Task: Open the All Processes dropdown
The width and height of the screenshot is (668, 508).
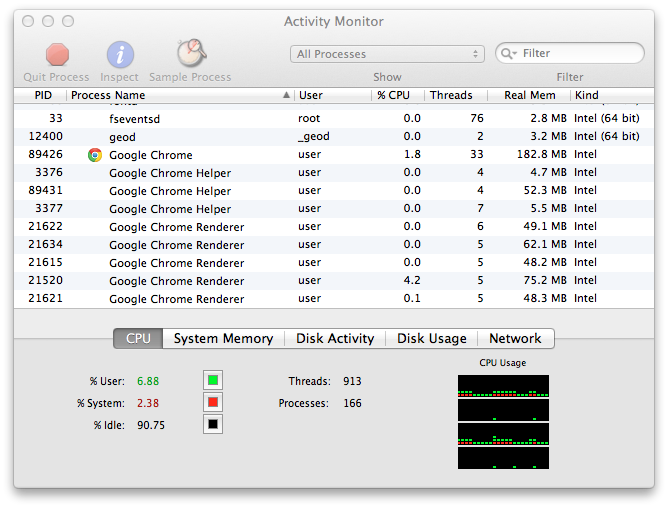Action: click(387, 54)
